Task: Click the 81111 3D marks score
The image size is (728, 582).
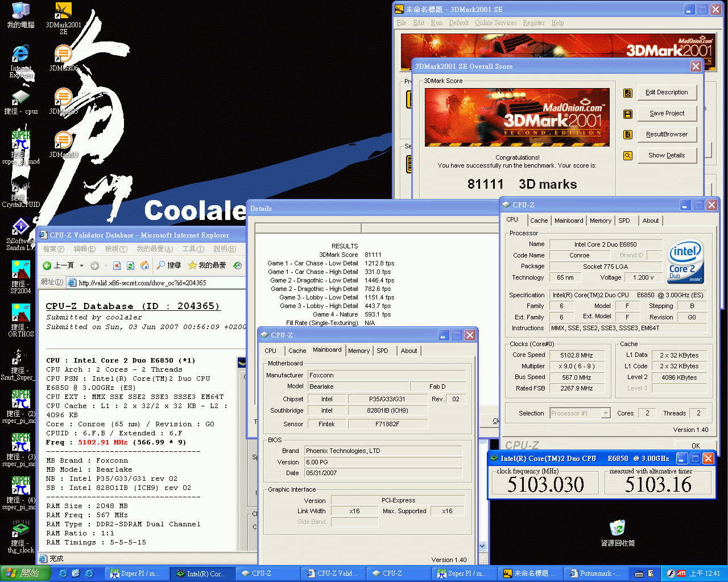Action: pos(522,184)
